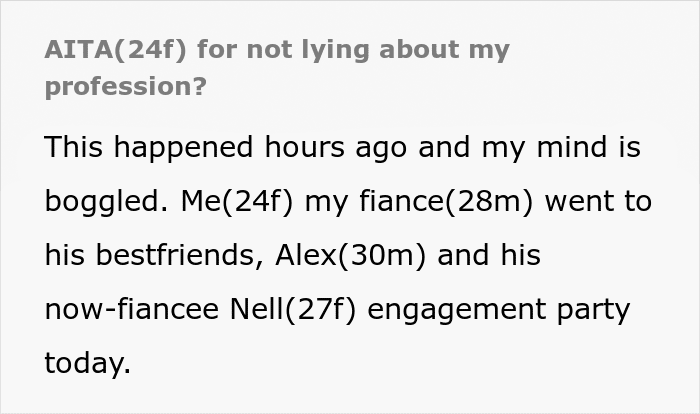
Task: Click the text "fiance(28m)"
Action: click(446, 202)
